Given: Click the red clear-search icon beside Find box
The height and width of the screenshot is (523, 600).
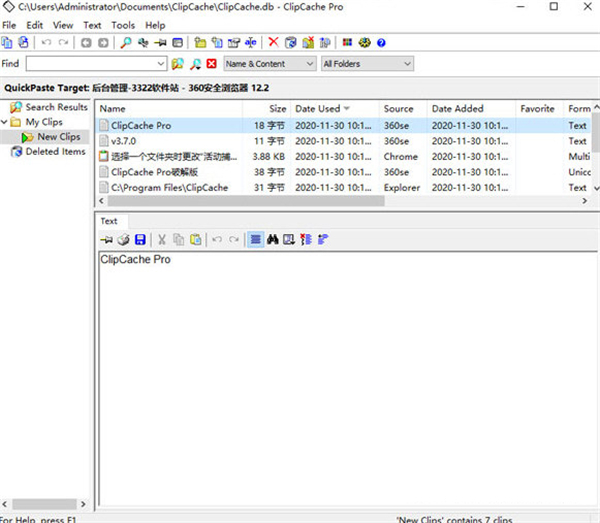Looking at the screenshot, I should 211,64.
